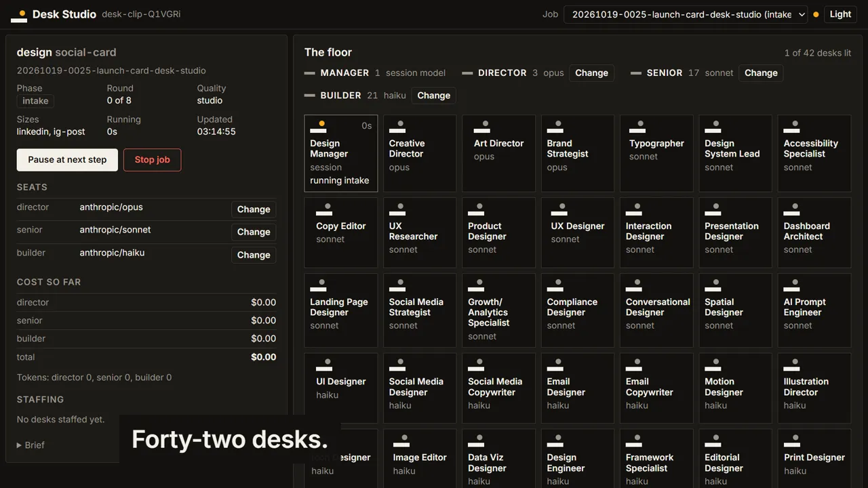Click the '1 of 42 desks lit' text
Viewport: 868px width, 488px height.
click(x=818, y=53)
